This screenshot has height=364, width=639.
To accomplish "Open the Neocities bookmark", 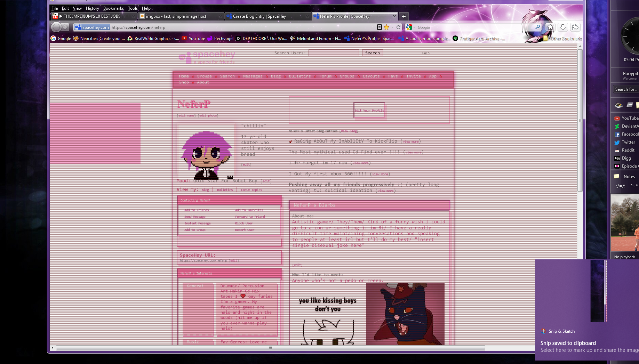I will [x=99, y=38].
